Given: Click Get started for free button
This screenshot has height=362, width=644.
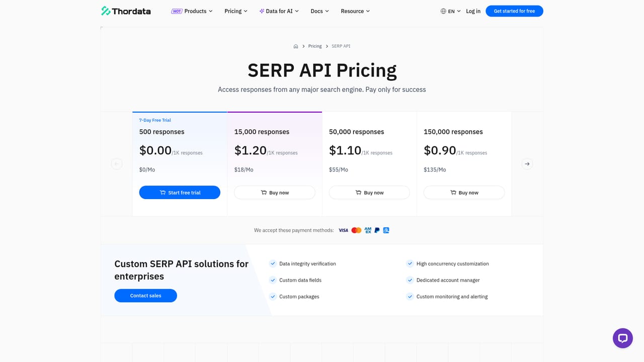Looking at the screenshot, I should coord(514,11).
